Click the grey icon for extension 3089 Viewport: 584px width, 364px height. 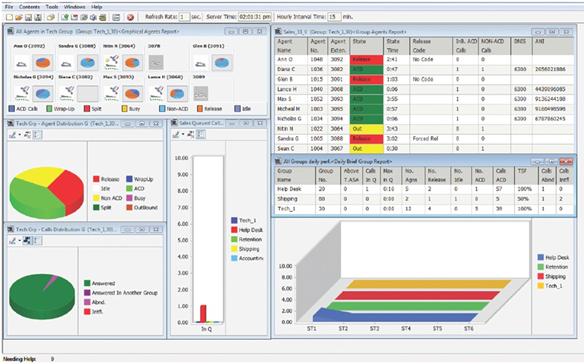tap(201, 93)
